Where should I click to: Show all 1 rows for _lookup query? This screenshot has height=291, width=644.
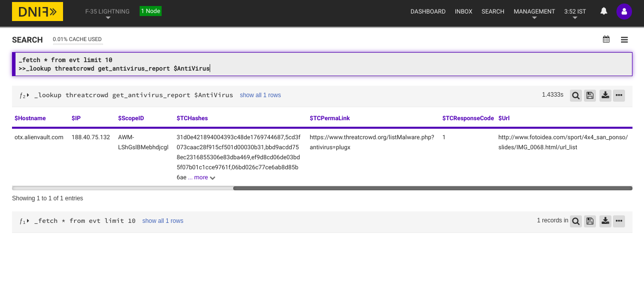260,95
